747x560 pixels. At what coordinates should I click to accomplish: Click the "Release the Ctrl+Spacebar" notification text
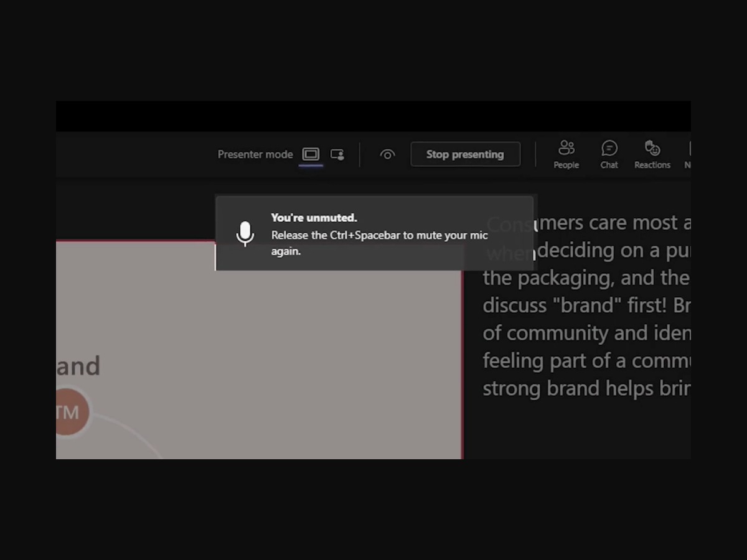click(379, 243)
